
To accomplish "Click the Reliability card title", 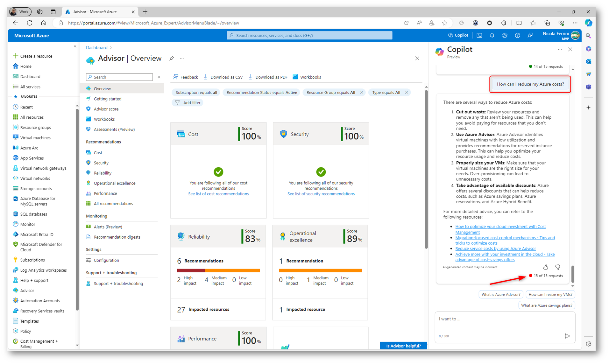I will coord(199,236).
